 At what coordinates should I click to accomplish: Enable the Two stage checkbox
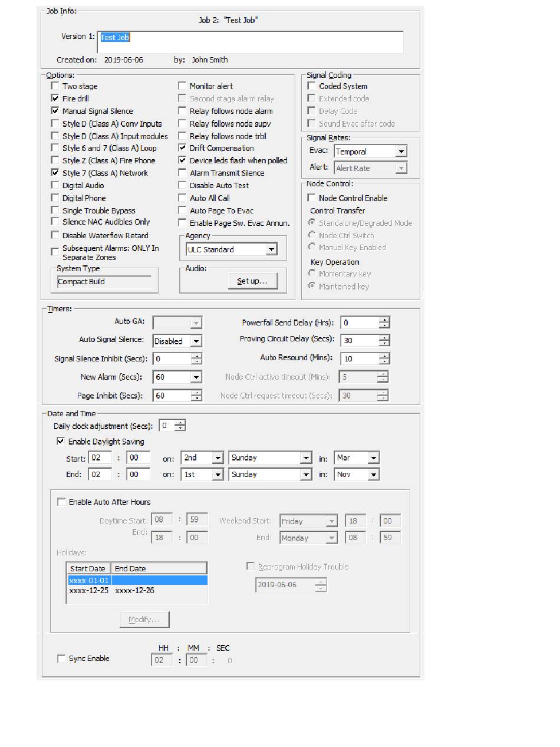[55, 86]
